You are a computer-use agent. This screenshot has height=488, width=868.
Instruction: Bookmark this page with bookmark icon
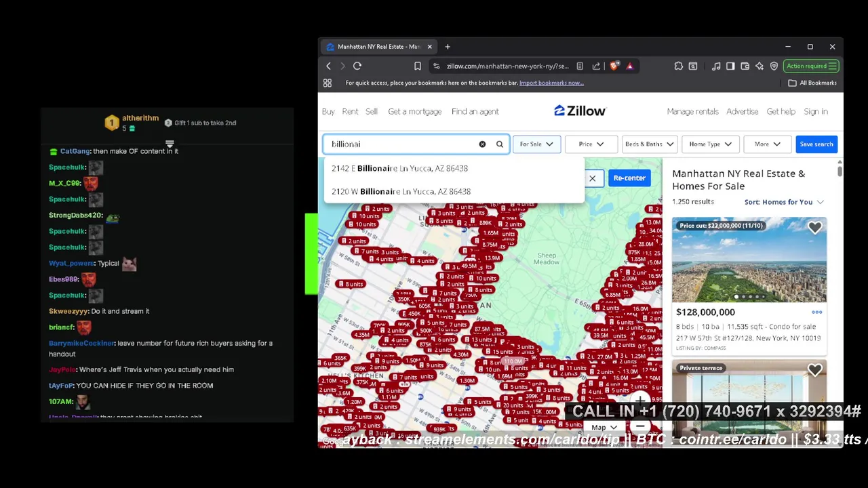pyautogui.click(x=418, y=66)
